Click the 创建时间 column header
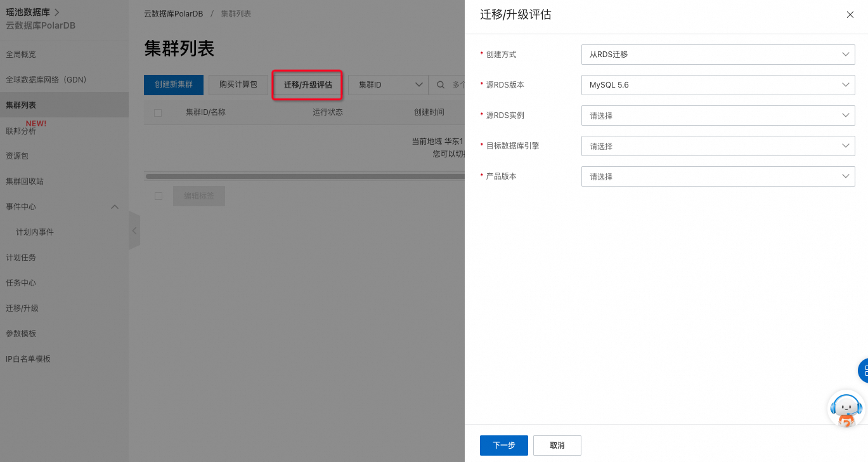Image resolution: width=868 pixels, height=462 pixels. coord(429,112)
